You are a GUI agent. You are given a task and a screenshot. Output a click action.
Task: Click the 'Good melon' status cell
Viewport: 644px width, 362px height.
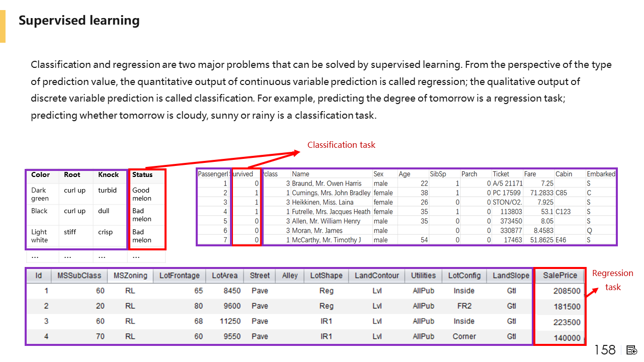(141, 194)
